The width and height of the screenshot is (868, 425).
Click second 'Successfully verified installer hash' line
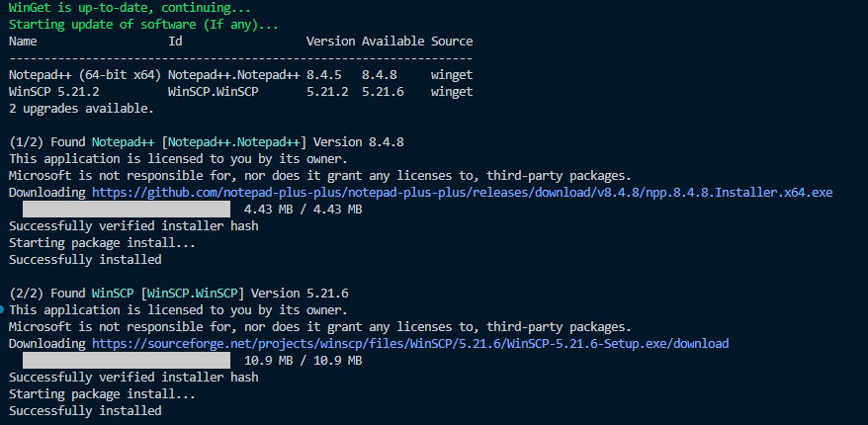click(133, 378)
